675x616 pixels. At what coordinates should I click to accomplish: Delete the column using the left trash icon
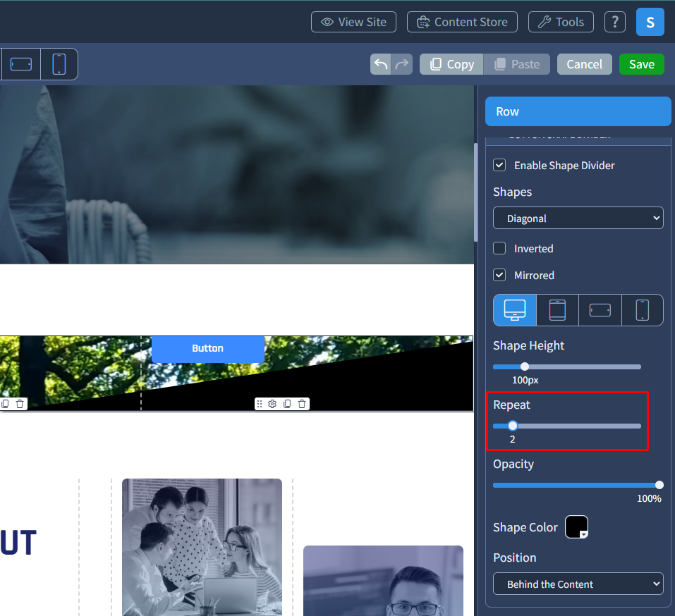(x=20, y=403)
